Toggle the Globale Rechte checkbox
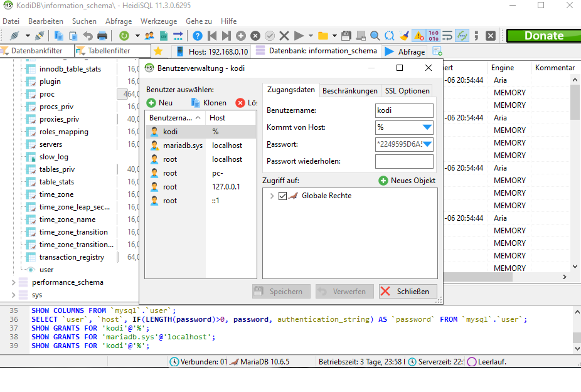Image resolution: width=581 pixels, height=392 pixels. (x=283, y=196)
